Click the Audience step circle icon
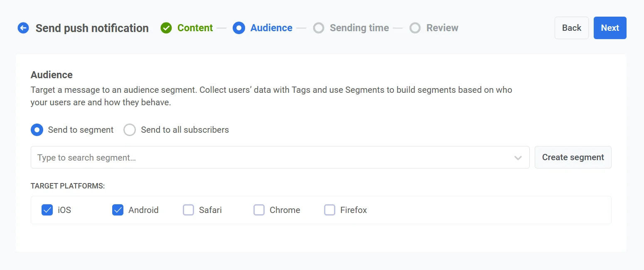Image resolution: width=644 pixels, height=270 pixels. pos(239,28)
